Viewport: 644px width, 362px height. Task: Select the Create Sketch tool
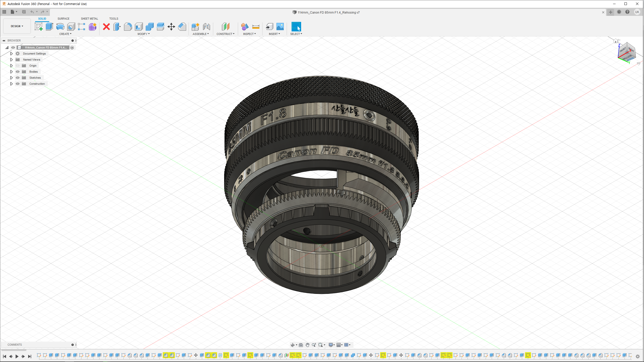pos(38,26)
